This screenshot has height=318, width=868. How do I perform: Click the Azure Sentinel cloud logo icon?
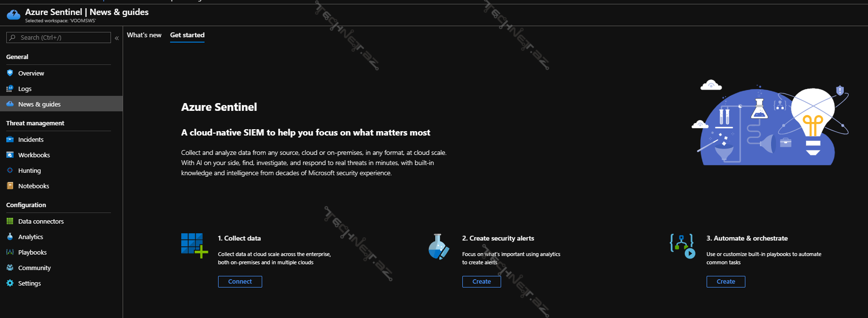(x=14, y=15)
